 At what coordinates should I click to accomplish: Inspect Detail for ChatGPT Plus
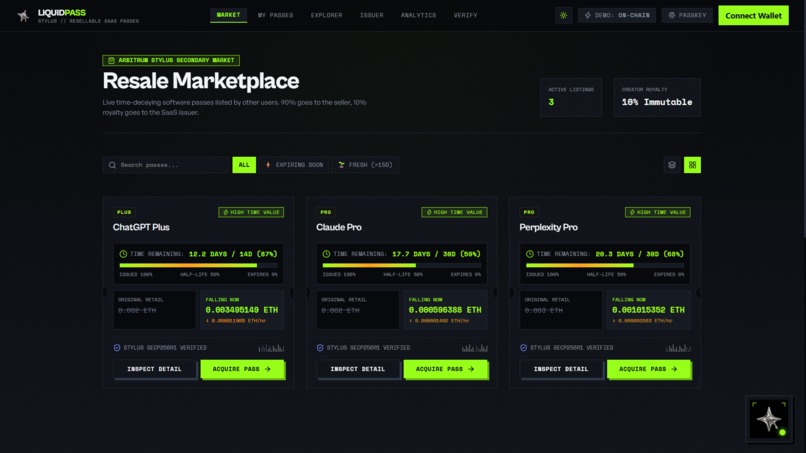[x=155, y=369]
